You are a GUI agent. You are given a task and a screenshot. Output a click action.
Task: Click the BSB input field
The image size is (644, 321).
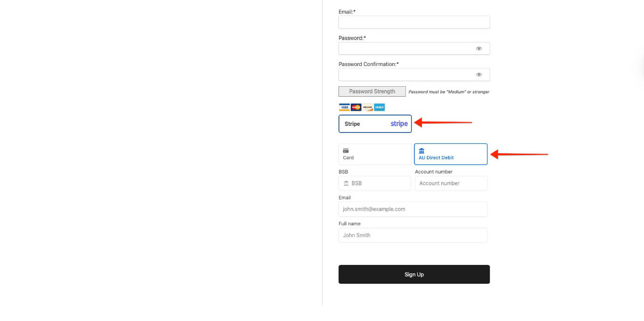[375, 183]
